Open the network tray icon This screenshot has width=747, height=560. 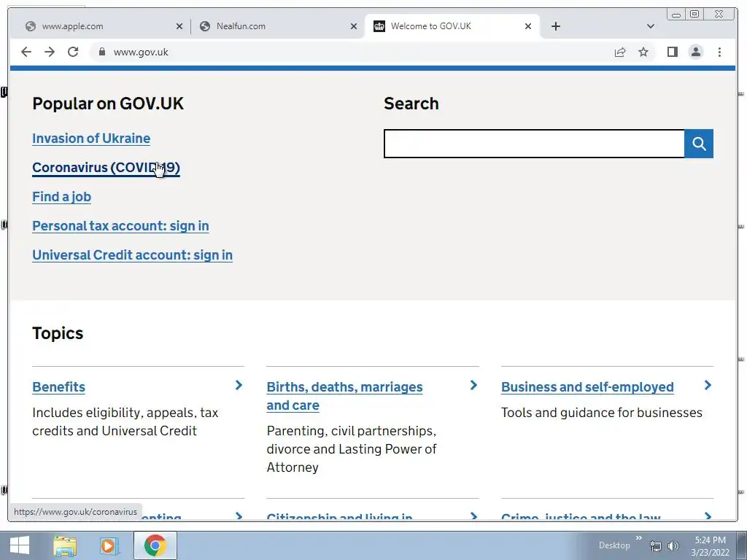pyautogui.click(x=656, y=546)
